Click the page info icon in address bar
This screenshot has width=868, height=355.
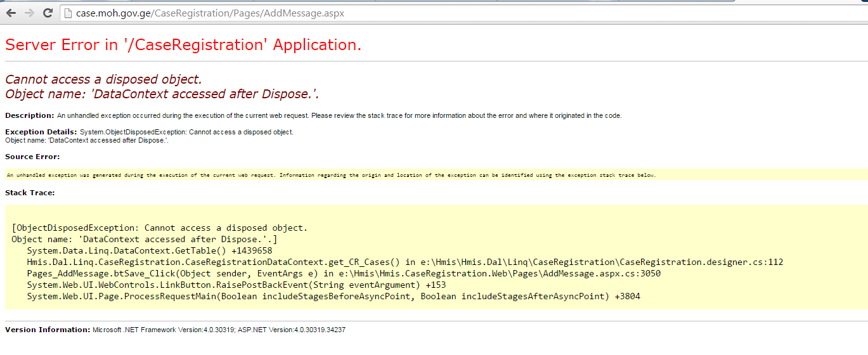pos(68,13)
